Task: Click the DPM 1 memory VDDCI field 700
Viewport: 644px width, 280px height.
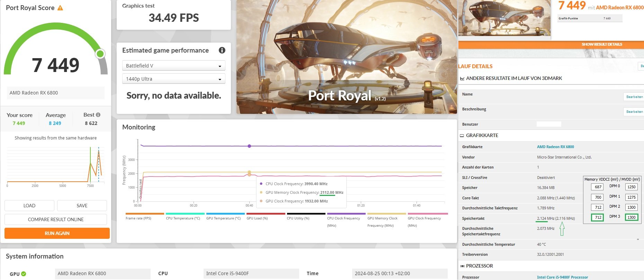Action: tap(598, 197)
